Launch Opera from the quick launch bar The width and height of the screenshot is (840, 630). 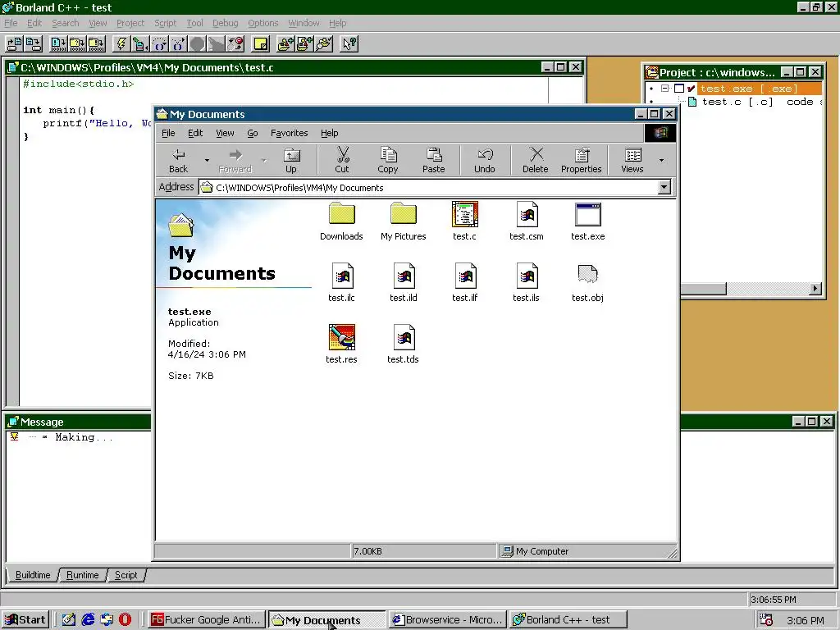pyautogui.click(x=125, y=620)
